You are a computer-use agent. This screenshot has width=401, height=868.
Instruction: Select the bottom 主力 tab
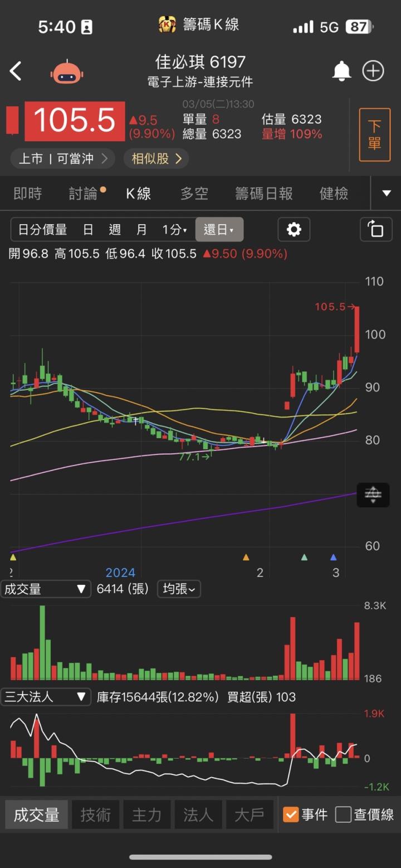(147, 814)
